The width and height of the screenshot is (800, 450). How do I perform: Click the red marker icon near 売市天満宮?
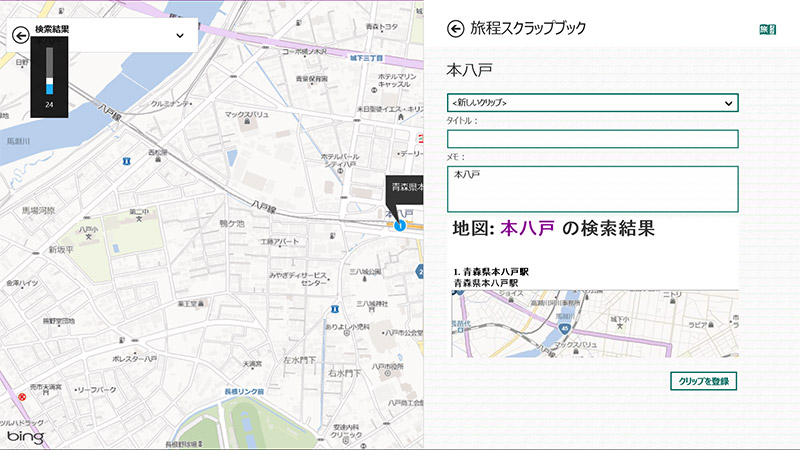pos(21,397)
